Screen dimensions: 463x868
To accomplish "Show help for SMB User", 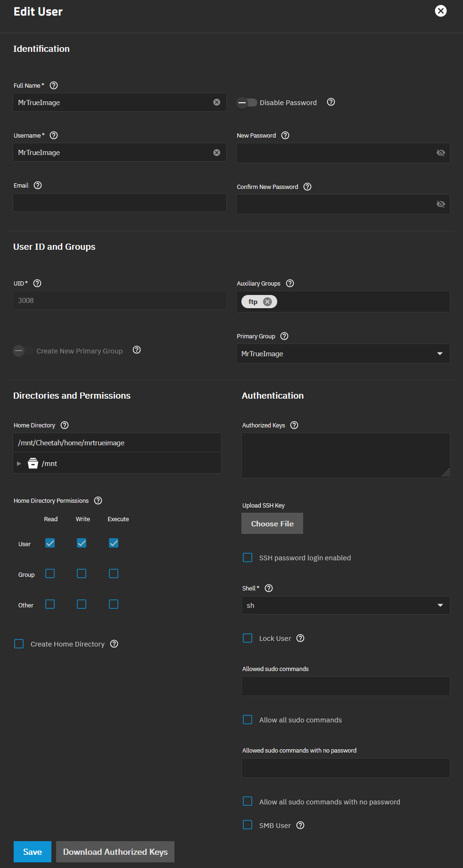I will click(300, 825).
